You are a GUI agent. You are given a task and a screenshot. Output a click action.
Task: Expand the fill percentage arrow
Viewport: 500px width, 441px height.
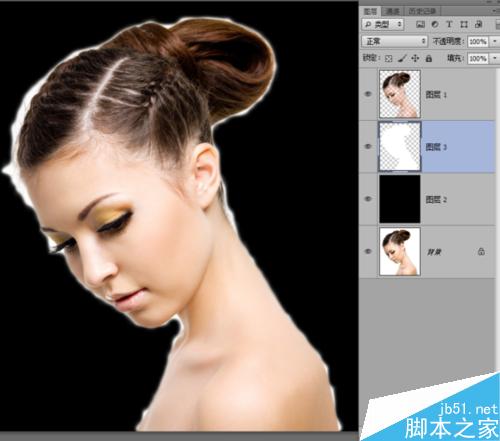click(x=495, y=58)
